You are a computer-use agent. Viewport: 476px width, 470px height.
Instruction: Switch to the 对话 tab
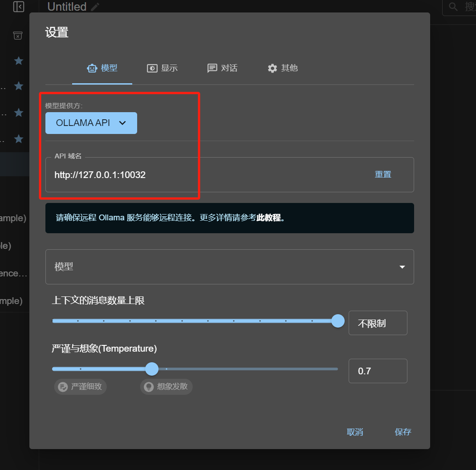pos(223,68)
